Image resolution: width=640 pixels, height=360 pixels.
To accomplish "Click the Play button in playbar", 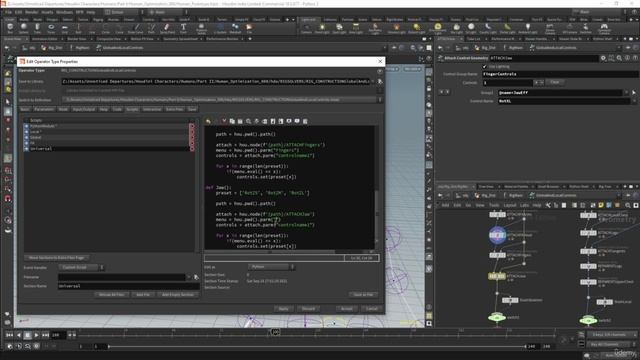I will (x=36, y=335).
